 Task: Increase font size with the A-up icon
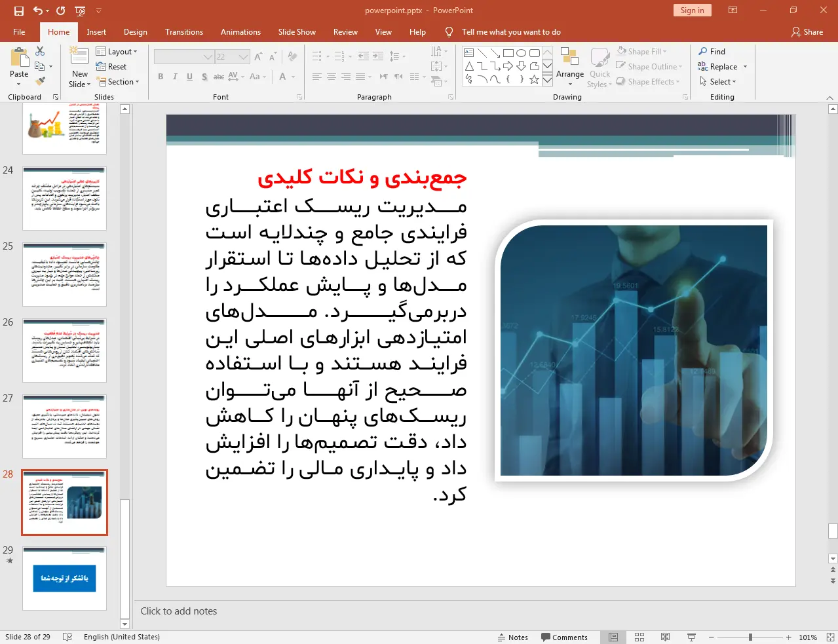pyautogui.click(x=258, y=57)
